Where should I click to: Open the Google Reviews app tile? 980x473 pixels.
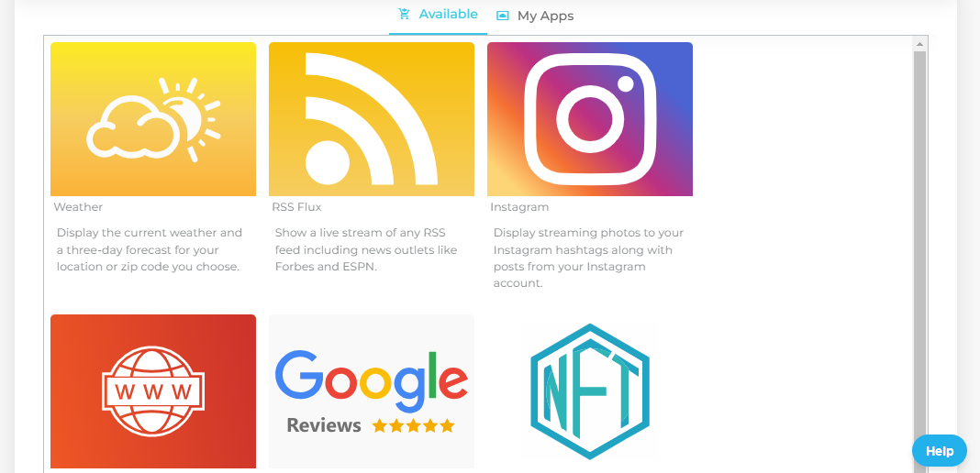[x=372, y=391]
